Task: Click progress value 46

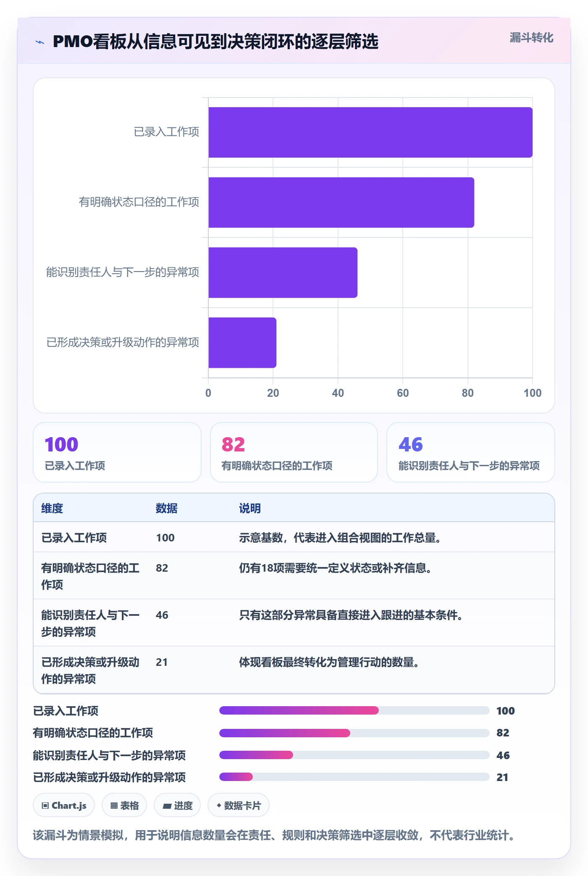Action: tap(503, 755)
